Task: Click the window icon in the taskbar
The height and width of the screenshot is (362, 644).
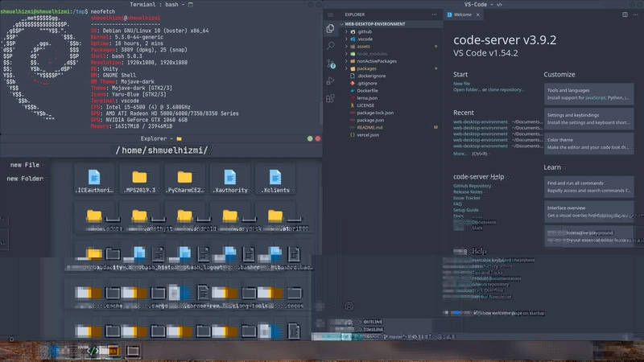Action: (132, 351)
